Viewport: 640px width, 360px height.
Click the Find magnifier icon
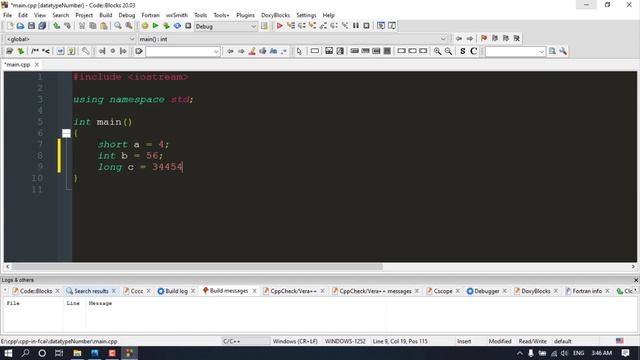[x=118, y=26]
